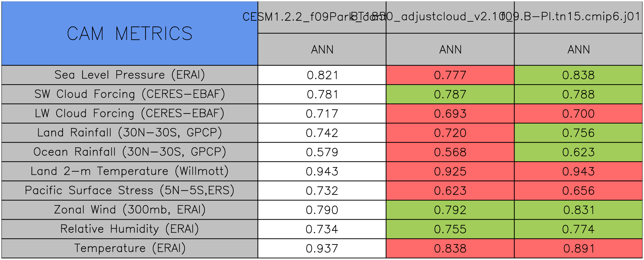Click the green cell showing 0.755

tap(450, 229)
